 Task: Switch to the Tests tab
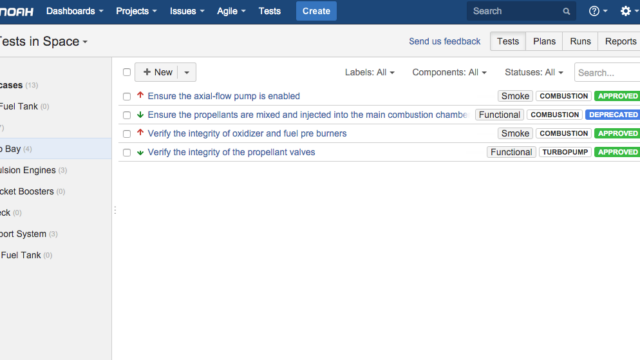pos(508,41)
